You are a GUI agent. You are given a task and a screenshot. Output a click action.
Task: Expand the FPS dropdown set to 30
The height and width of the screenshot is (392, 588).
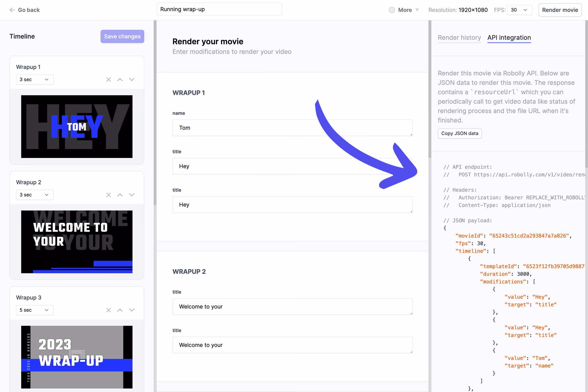[x=519, y=10]
